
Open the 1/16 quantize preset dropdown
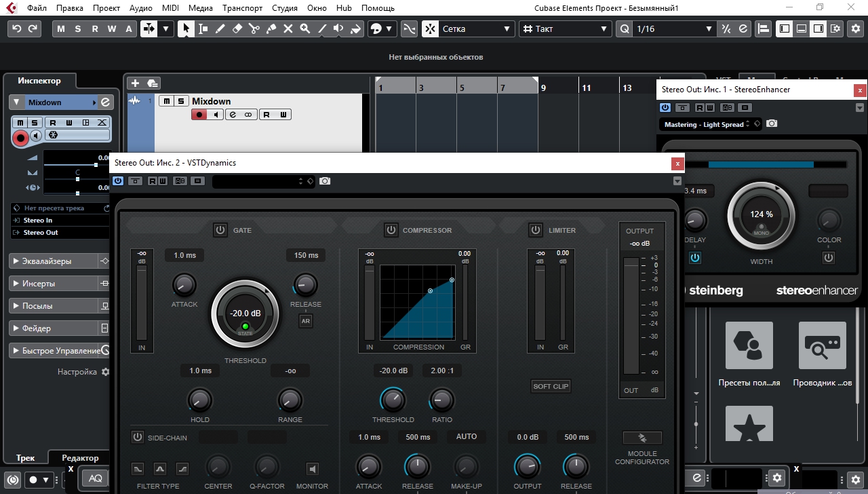(x=674, y=29)
